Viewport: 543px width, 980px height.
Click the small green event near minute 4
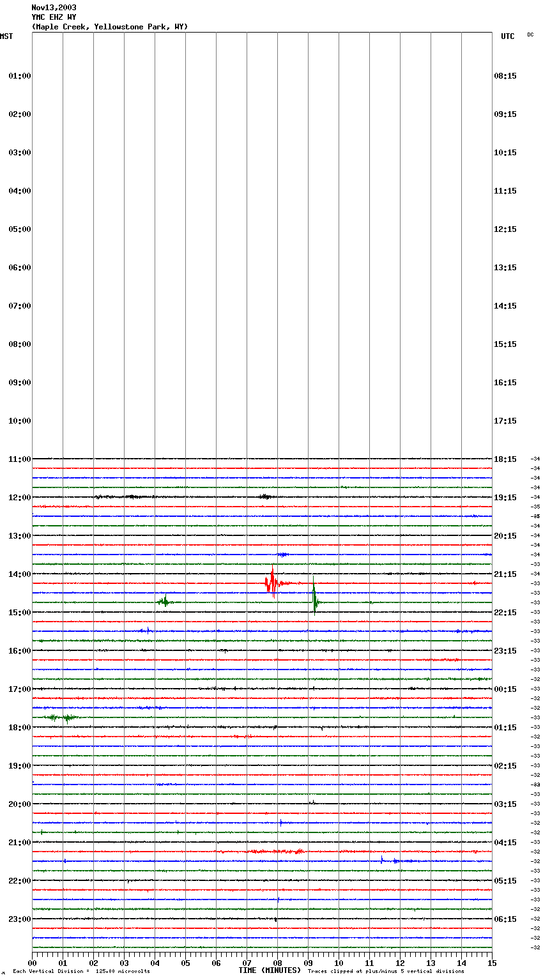point(165,602)
